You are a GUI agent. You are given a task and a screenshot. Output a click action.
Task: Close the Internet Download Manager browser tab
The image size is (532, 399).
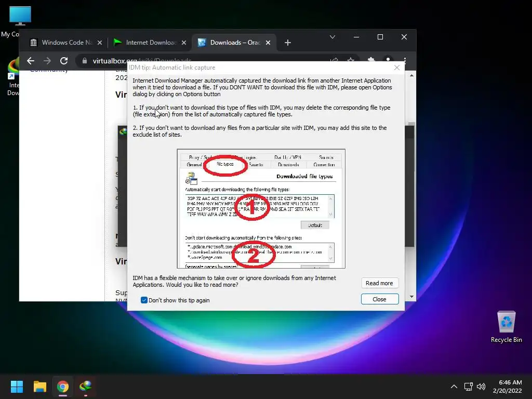coord(183,43)
